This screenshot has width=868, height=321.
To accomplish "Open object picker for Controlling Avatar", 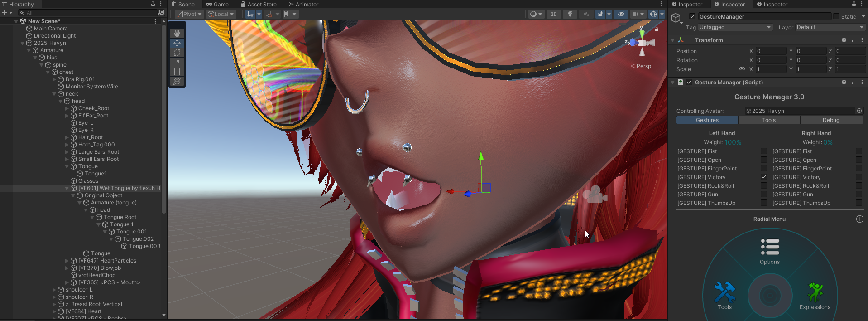I will tap(859, 111).
